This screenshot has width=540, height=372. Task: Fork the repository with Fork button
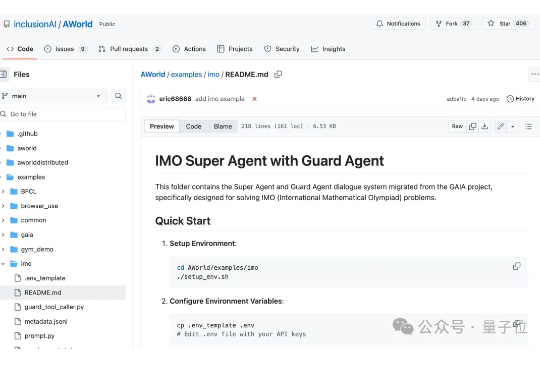pyautogui.click(x=453, y=24)
